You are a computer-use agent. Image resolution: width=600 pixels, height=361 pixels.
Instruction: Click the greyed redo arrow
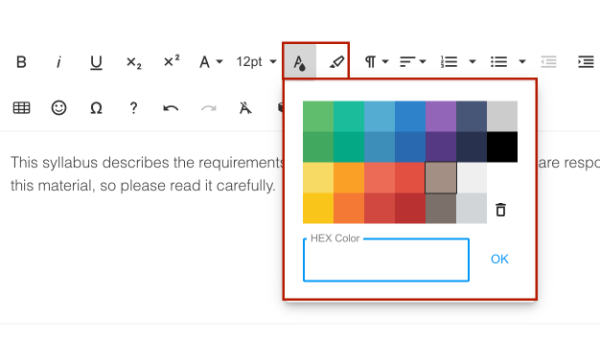coord(209,108)
